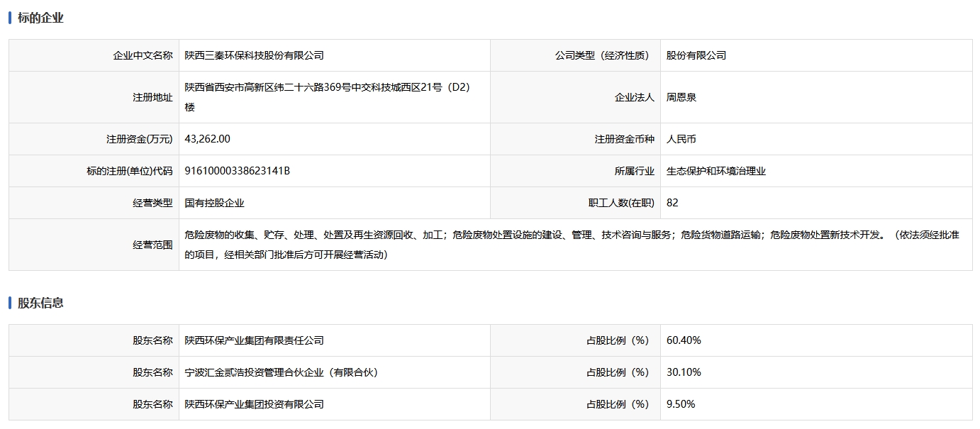980x429 pixels.
Task: Select employee count value 82
Action: (672, 203)
